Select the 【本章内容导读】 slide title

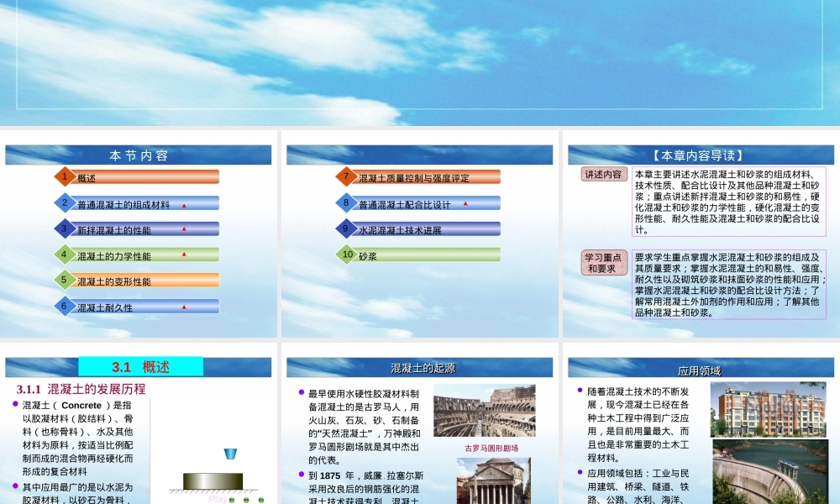698,155
